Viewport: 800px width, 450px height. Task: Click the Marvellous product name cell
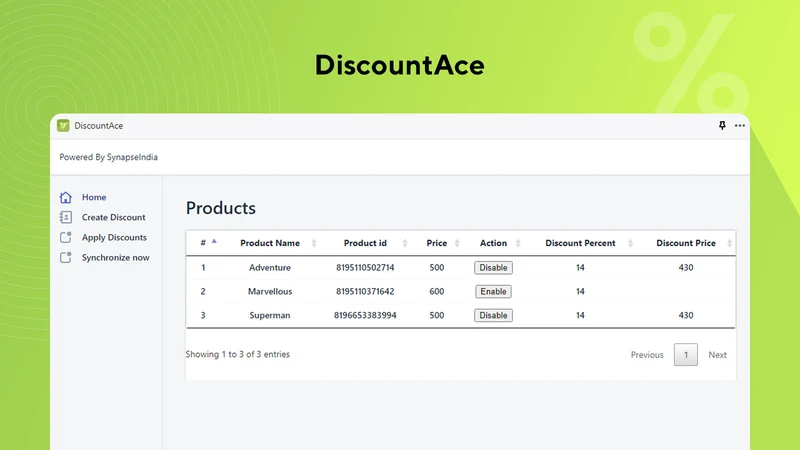270,291
